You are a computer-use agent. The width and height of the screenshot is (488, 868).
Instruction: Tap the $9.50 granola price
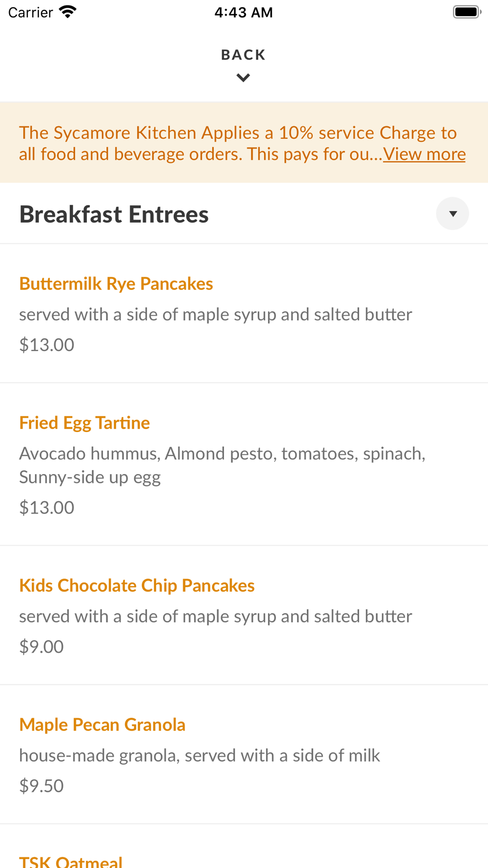pos(41,785)
